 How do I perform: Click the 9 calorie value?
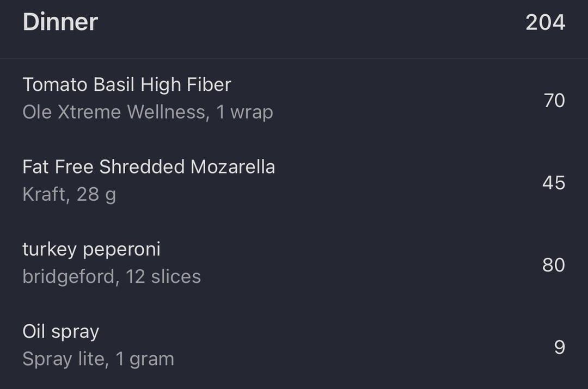560,348
